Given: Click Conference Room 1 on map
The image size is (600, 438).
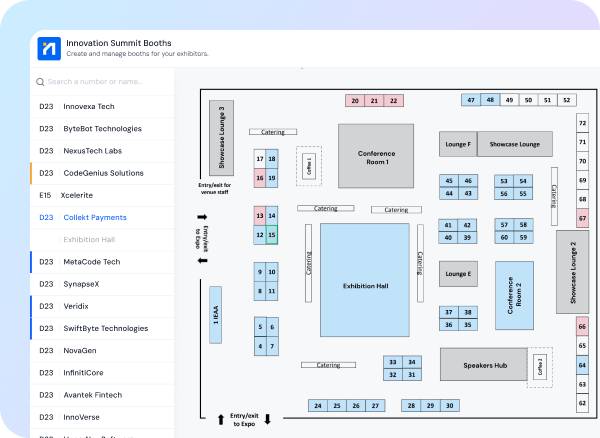Looking at the screenshot, I should pyautogui.click(x=376, y=156).
